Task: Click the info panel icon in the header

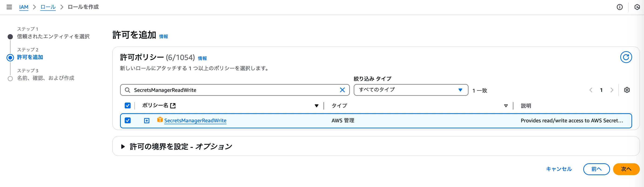Action: coord(620,7)
